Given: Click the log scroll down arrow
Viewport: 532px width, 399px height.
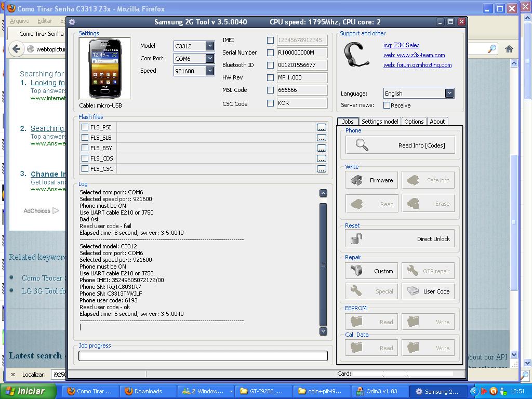Looking at the screenshot, I should pyautogui.click(x=323, y=331).
